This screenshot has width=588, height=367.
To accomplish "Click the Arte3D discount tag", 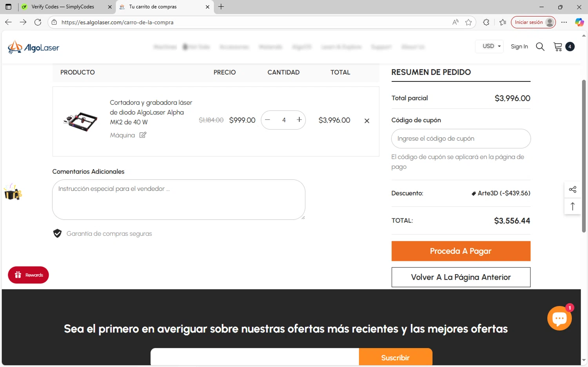I will point(501,193).
